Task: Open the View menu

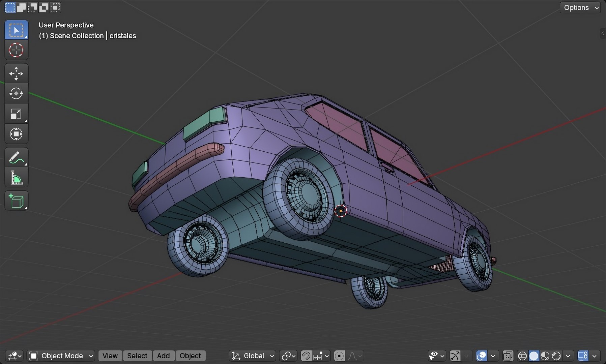Action: pos(110,356)
